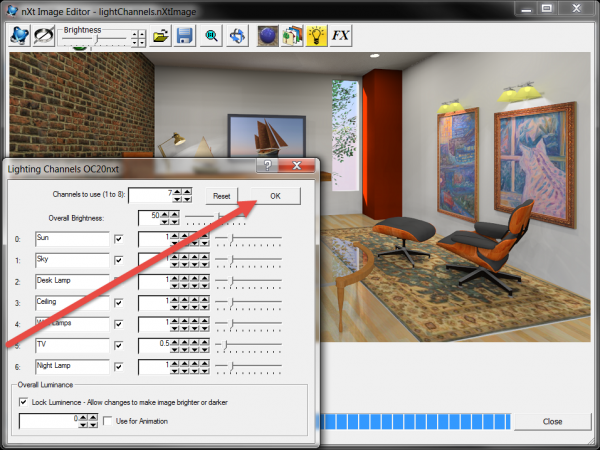Image resolution: width=600 pixels, height=450 pixels.
Task: Click the TV channel 0.5 value field
Action: (154, 346)
